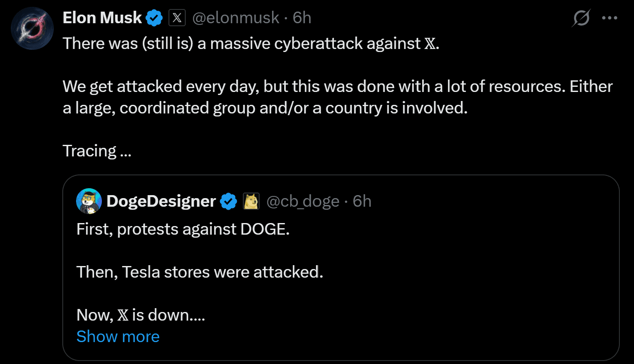Click the Elon Musk display name
The width and height of the screenshot is (634, 364).
pyautogui.click(x=102, y=18)
